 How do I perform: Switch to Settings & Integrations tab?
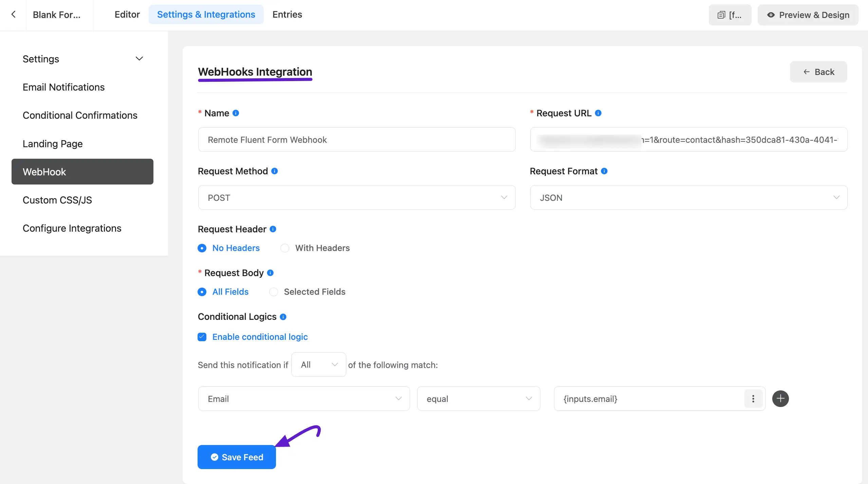(206, 14)
